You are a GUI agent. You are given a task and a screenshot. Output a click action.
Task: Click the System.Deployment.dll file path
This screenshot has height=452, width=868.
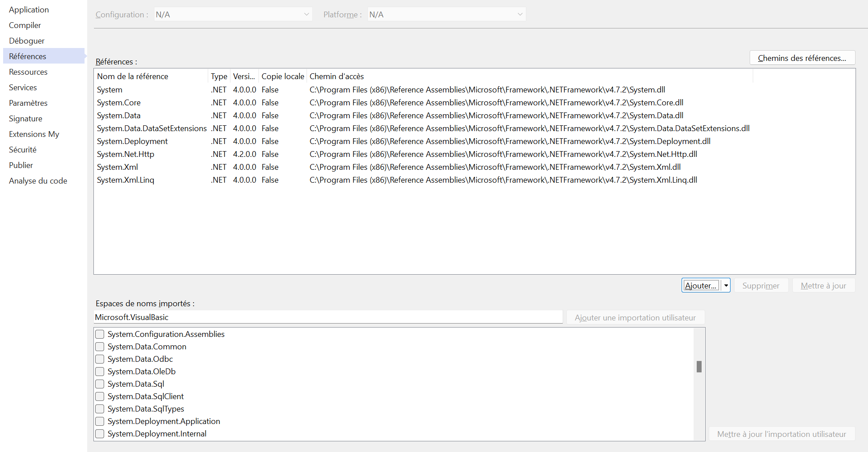click(x=510, y=141)
